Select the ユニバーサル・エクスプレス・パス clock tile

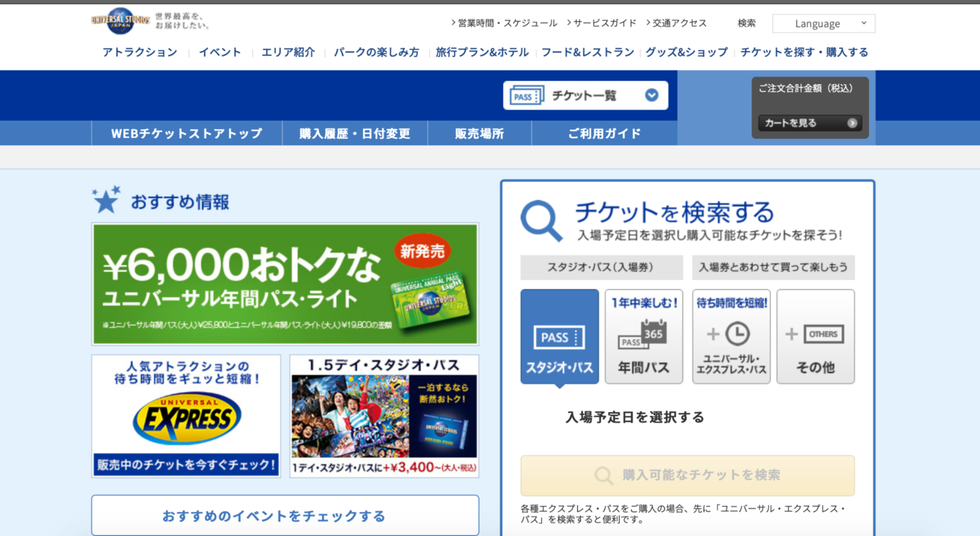731,336
